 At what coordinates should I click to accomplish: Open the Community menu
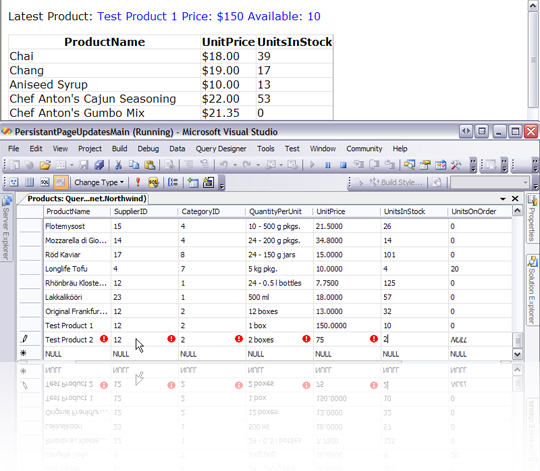coord(364,149)
